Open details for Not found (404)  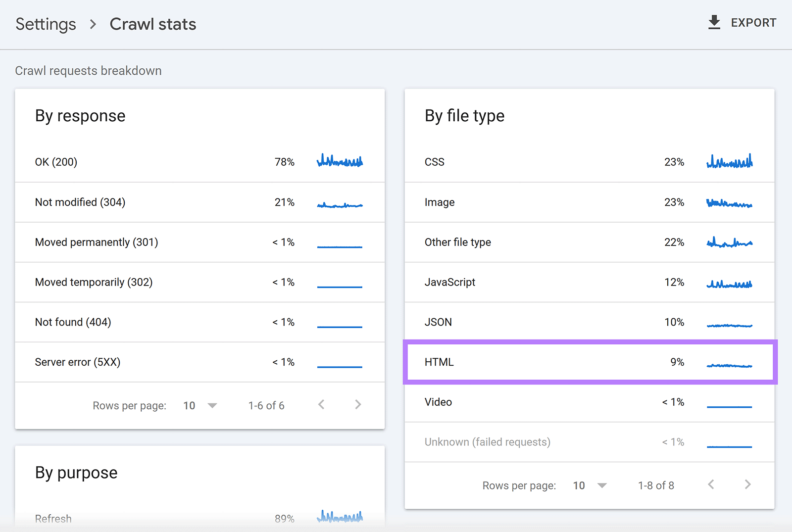[73, 322]
